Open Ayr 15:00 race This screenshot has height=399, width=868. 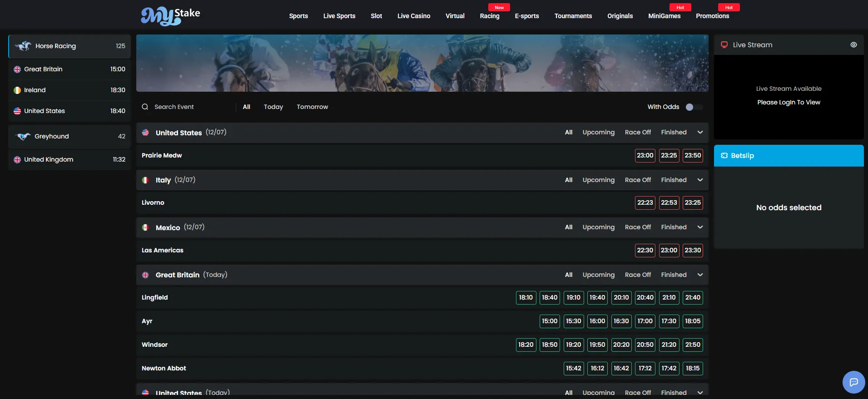[550, 321]
